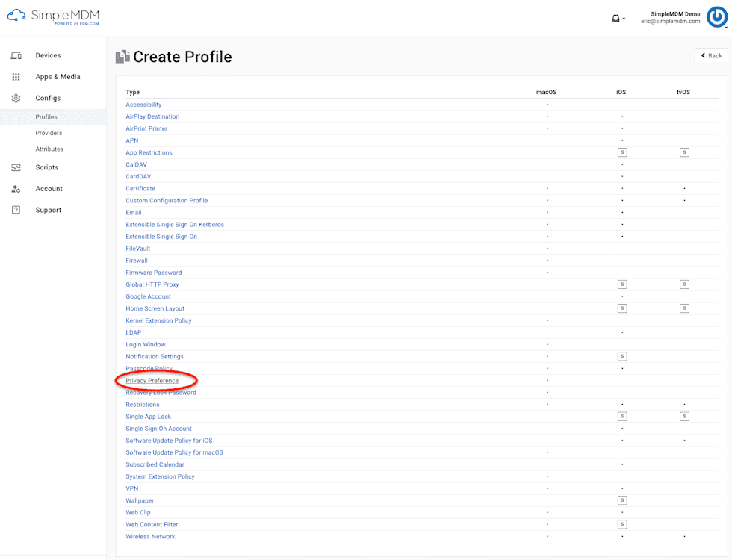Click the VPN profile link
The height and width of the screenshot is (560, 732).
(x=131, y=488)
